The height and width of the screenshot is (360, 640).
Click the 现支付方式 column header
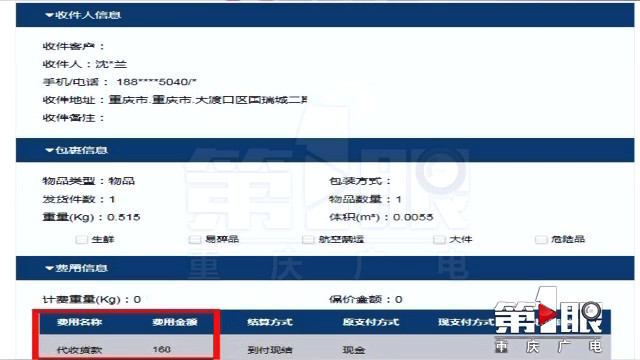(x=466, y=322)
